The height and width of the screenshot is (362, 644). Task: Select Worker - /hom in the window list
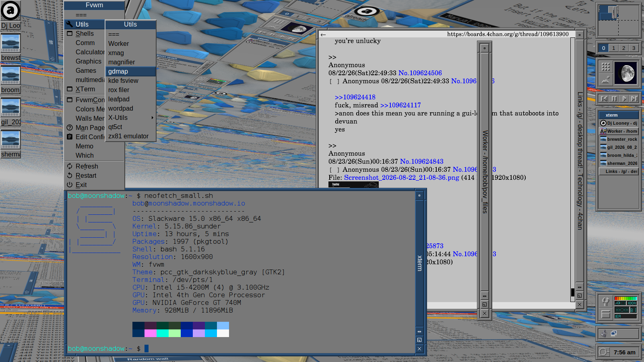[x=619, y=131]
